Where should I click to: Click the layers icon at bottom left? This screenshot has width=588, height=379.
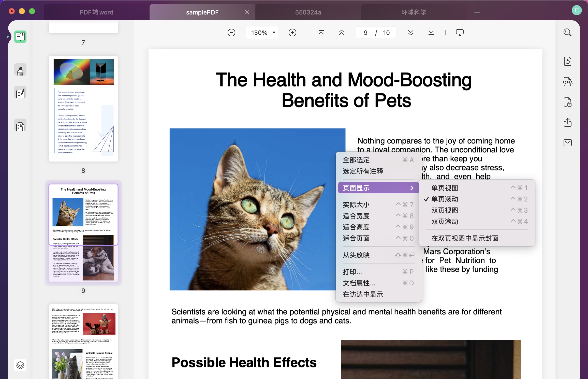(20, 365)
